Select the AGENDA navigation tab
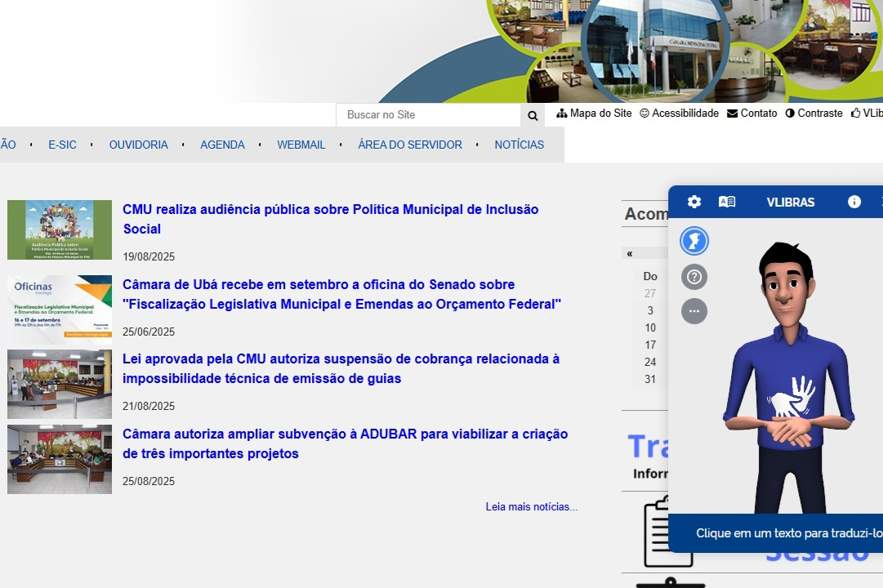Viewport: 883px width, 588px height. point(222,145)
